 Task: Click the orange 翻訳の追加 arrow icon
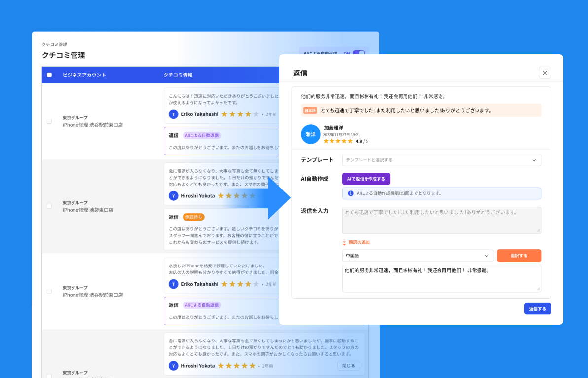[x=344, y=242]
